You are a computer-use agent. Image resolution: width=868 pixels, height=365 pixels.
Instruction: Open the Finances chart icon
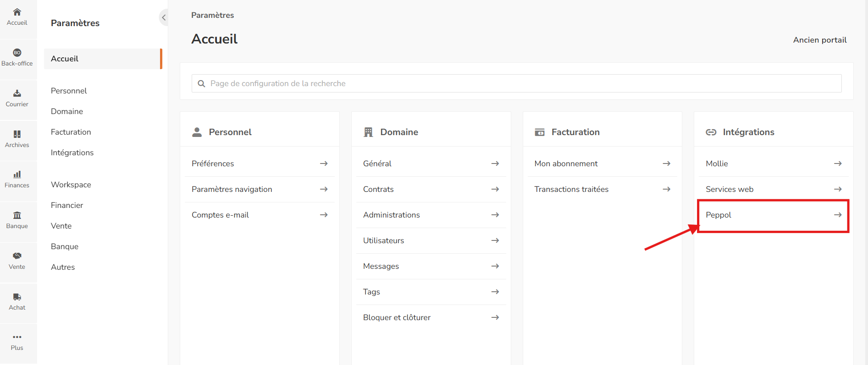tap(17, 175)
